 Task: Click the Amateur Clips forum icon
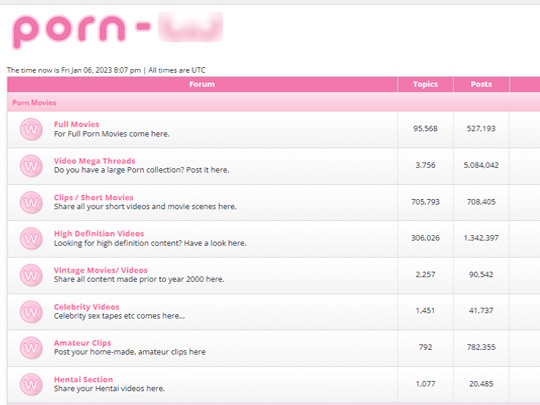[x=31, y=348]
